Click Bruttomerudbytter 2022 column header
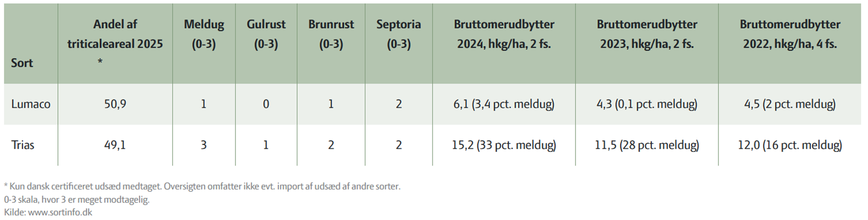 click(790, 34)
